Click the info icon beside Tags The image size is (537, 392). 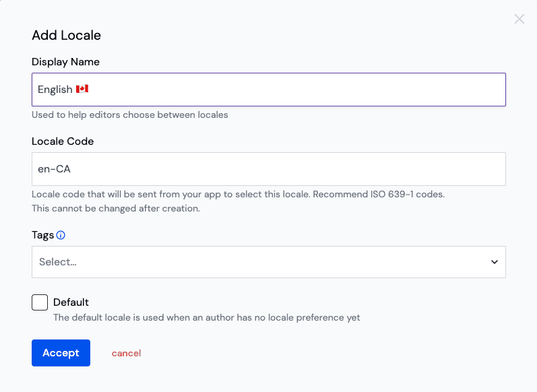coord(61,235)
